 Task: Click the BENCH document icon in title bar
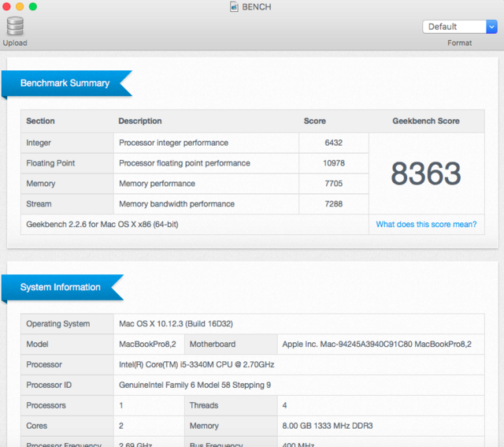tap(234, 7)
